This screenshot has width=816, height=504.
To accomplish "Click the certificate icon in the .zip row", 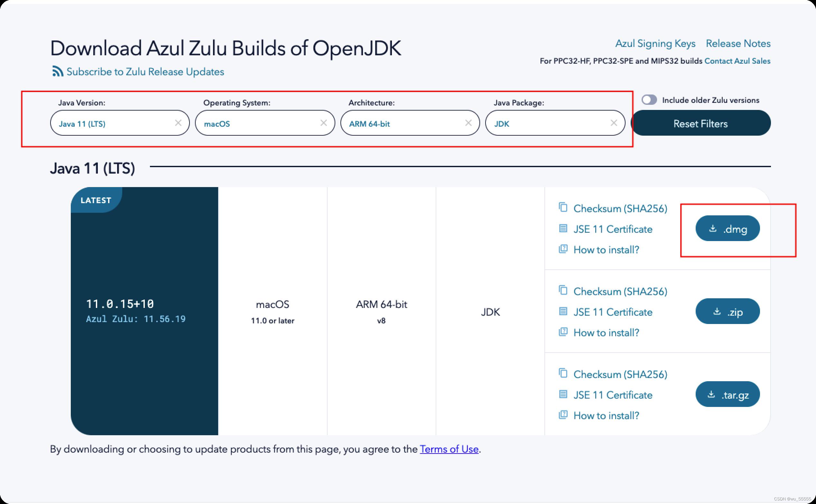I will pyautogui.click(x=563, y=311).
